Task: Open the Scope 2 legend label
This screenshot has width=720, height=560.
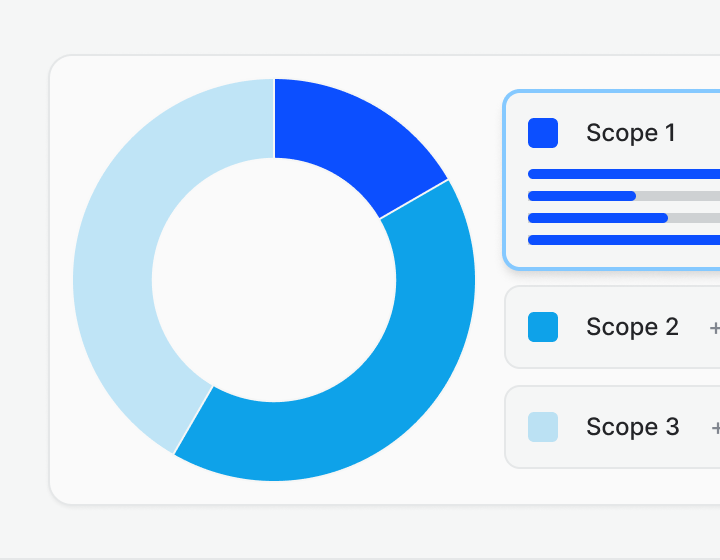Action: 632,327
